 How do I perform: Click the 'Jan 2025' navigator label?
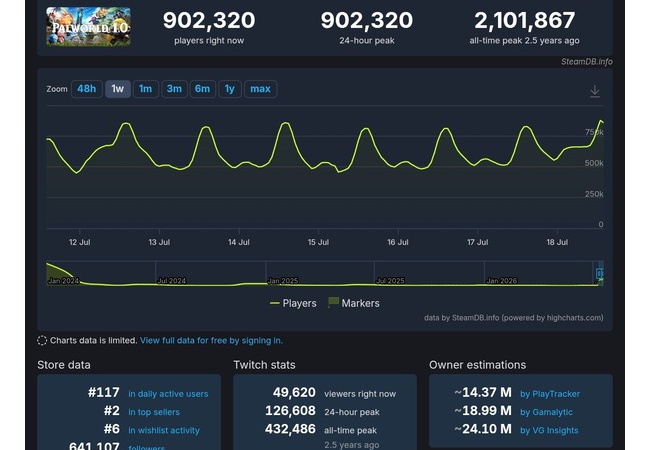tap(283, 281)
